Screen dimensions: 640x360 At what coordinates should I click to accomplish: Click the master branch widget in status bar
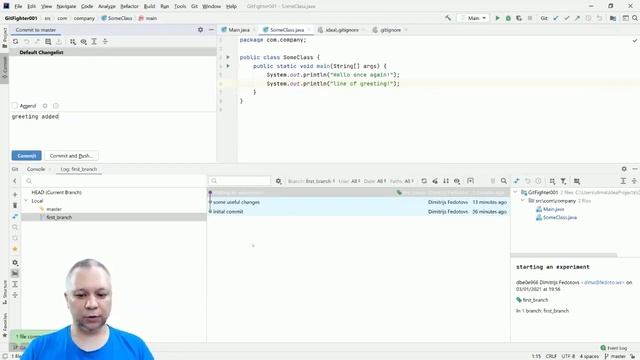tap(615, 356)
